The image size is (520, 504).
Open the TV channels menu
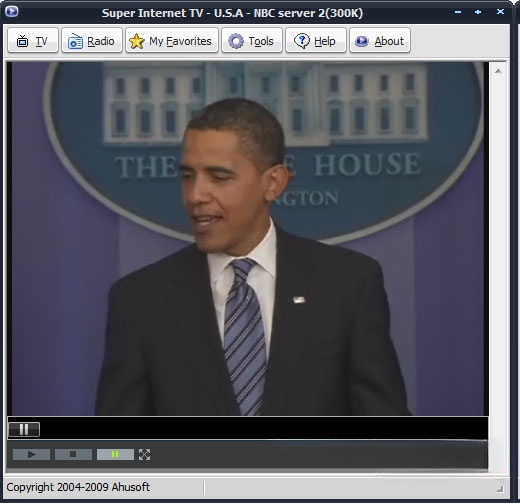tap(33, 41)
